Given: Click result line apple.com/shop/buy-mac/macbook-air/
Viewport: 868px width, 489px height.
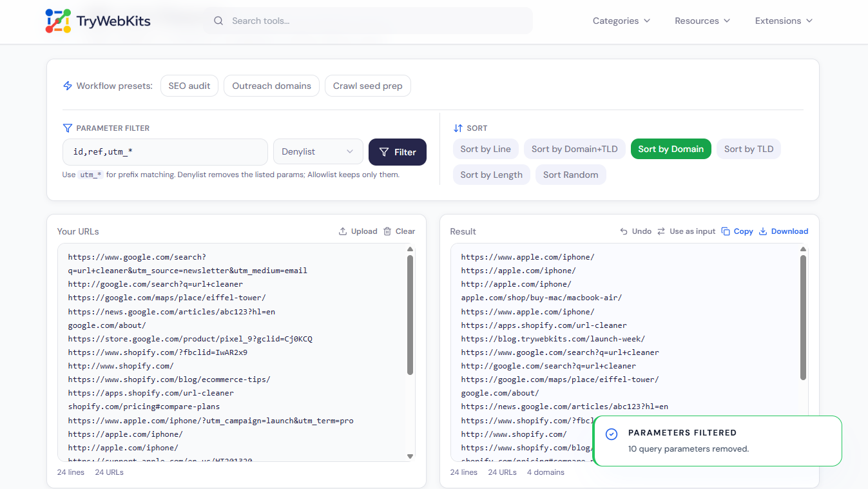Looking at the screenshot, I should click(541, 298).
